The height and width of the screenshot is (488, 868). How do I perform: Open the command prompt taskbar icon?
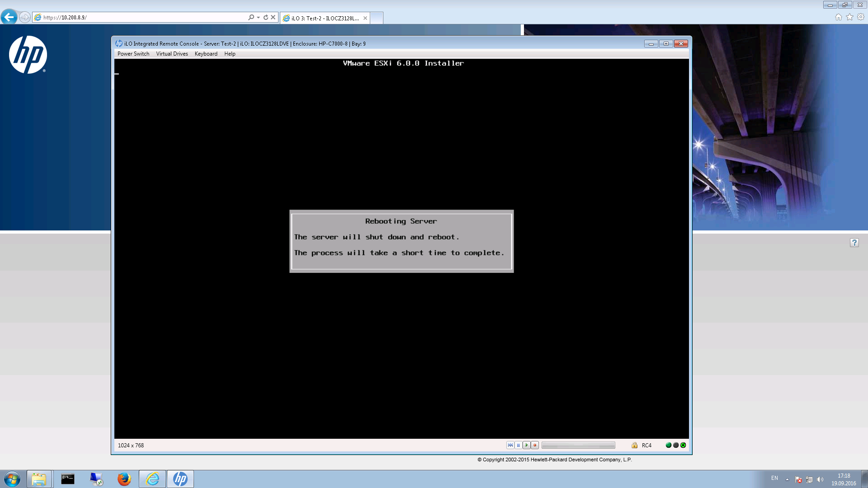click(x=68, y=479)
